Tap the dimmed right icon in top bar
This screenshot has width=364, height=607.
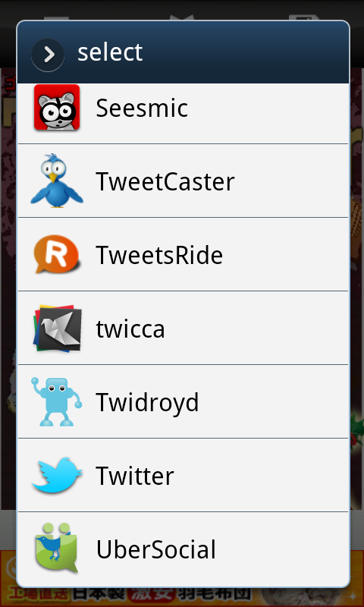(x=304, y=17)
